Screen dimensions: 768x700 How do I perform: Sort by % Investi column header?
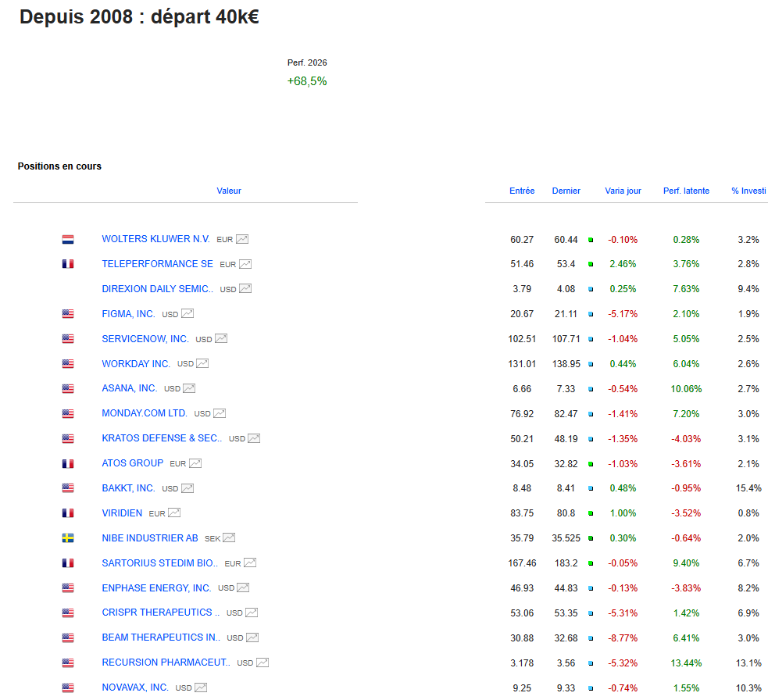point(749,191)
